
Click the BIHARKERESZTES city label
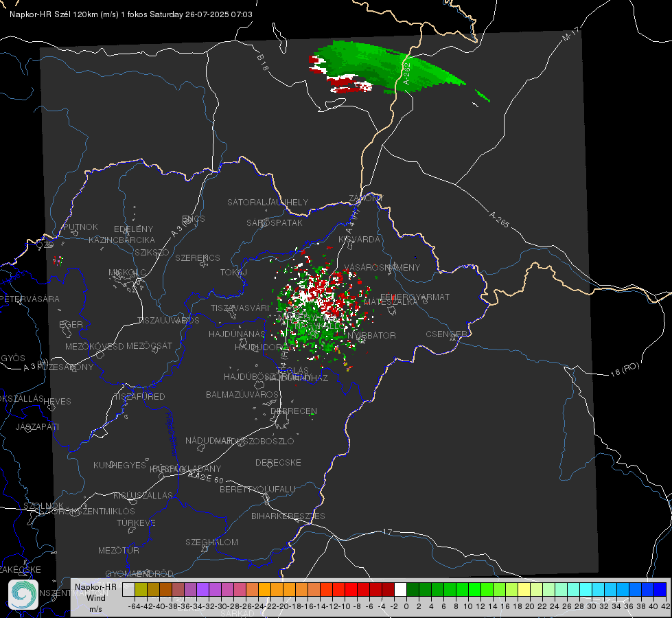click(x=288, y=516)
